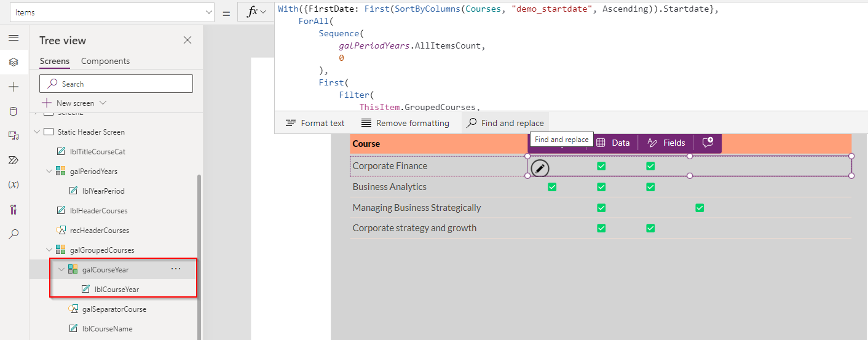Toggle the third Business Analytics checkbox
868x340 pixels.
[650, 187]
